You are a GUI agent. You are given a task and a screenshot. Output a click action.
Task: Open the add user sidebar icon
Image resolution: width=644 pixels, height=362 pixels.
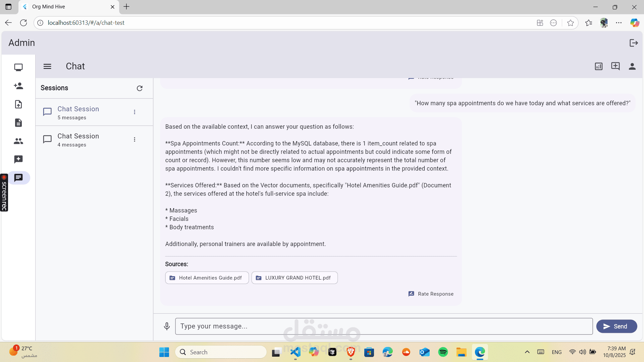pos(18,86)
